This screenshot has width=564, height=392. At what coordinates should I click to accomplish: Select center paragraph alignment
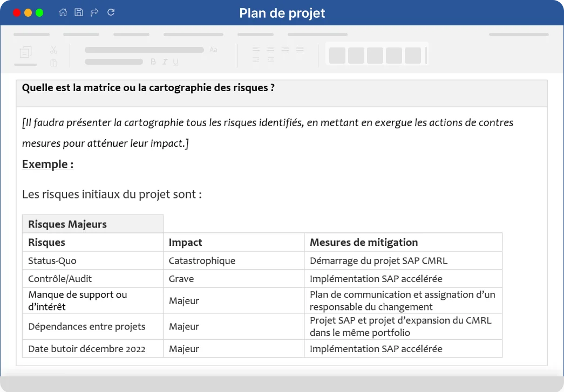[270, 49]
